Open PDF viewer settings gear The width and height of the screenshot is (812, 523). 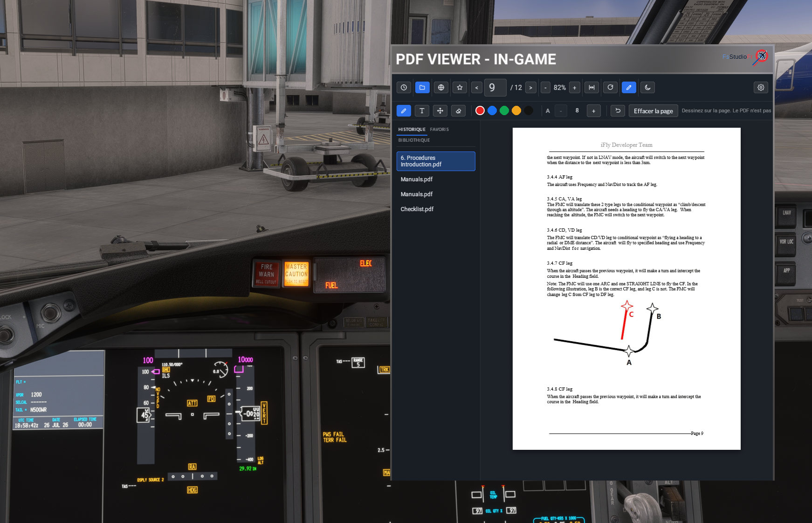(x=761, y=88)
